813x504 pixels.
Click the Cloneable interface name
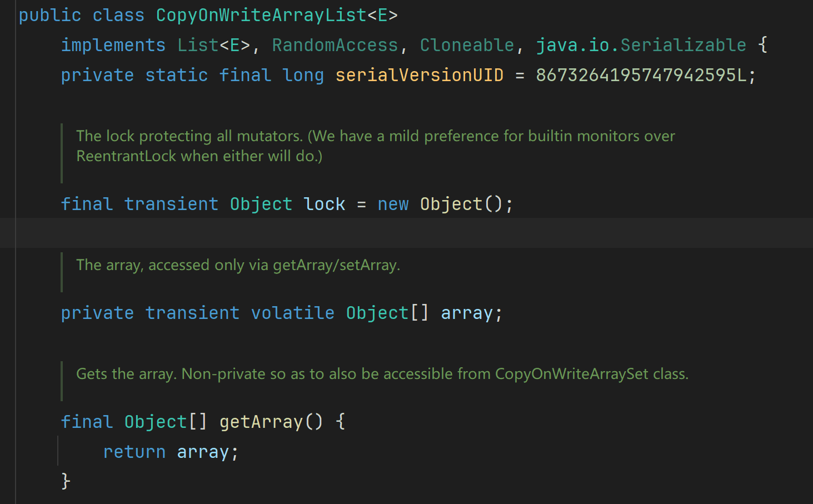(x=467, y=45)
